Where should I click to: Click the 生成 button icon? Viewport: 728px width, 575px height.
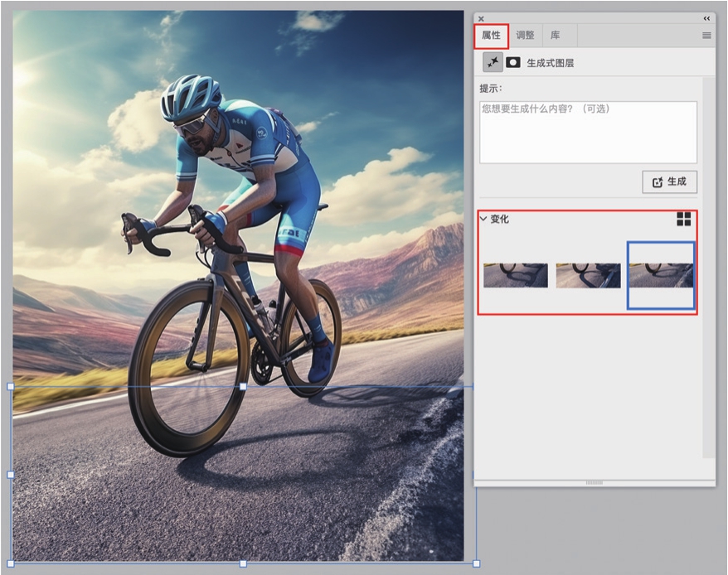click(x=658, y=182)
